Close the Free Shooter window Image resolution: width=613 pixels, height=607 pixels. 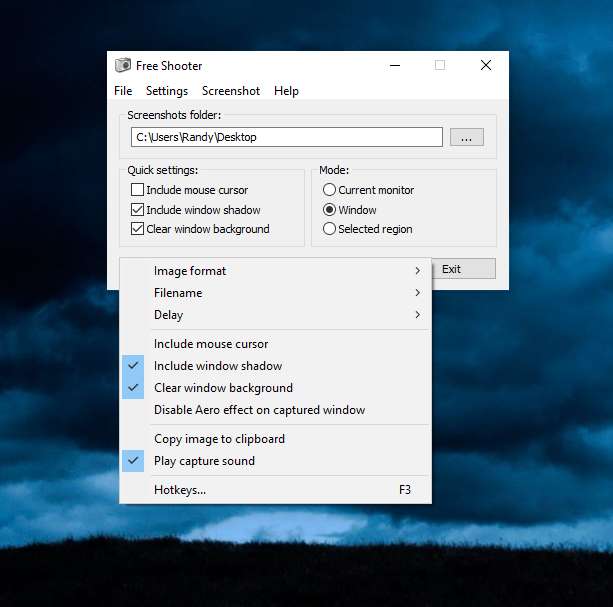486,65
